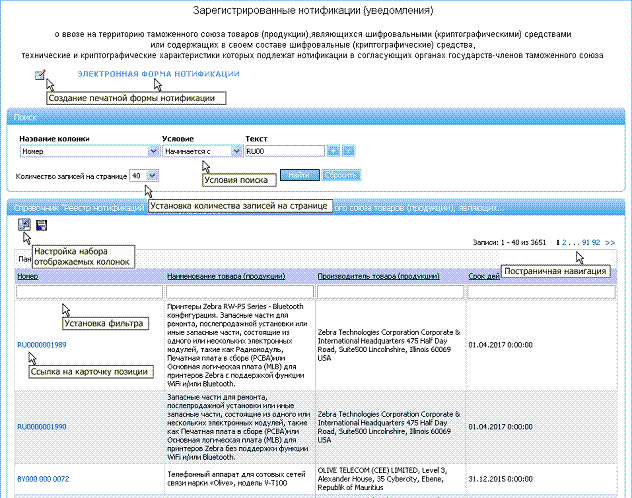Click the 'Сбросить' reset button

tap(341, 175)
